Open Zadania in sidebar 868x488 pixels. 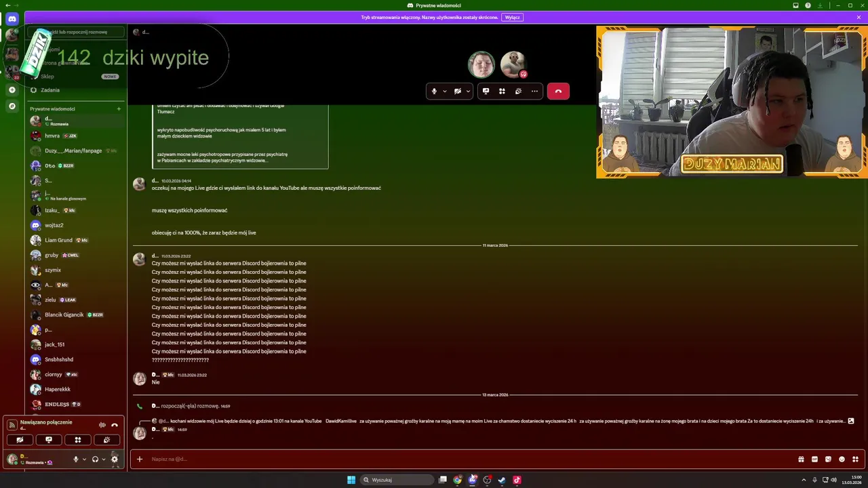tap(75, 90)
